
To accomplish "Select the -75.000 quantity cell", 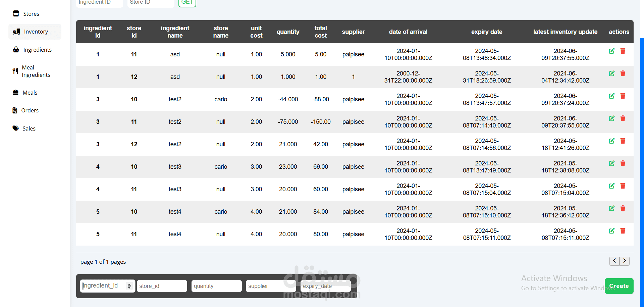I will 288,122.
